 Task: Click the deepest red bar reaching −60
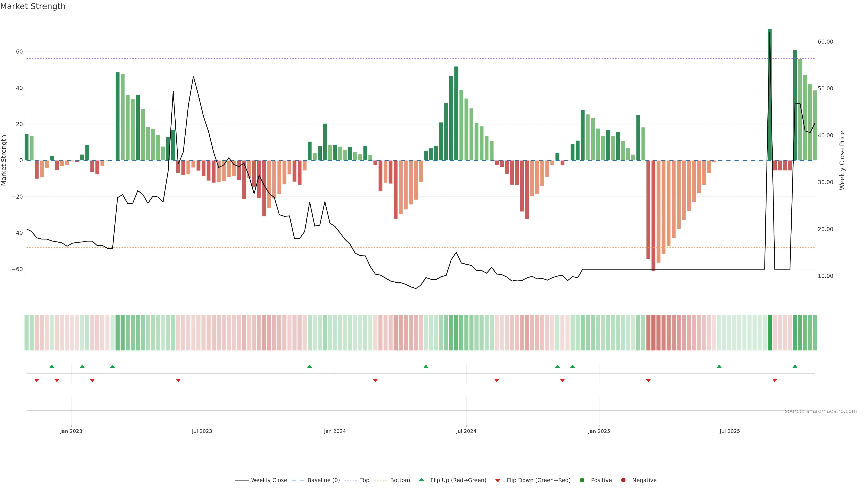tap(653, 216)
